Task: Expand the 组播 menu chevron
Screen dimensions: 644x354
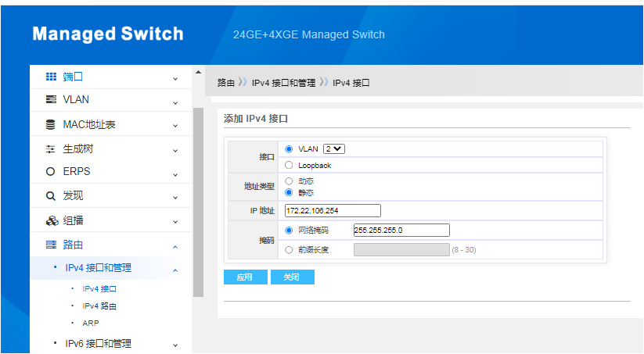Action: [175, 222]
